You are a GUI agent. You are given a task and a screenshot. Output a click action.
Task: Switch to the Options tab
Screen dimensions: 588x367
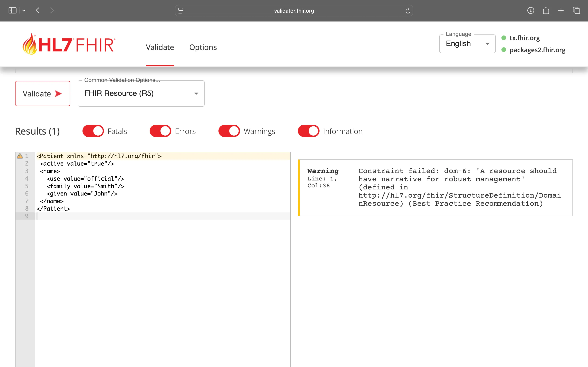[203, 47]
